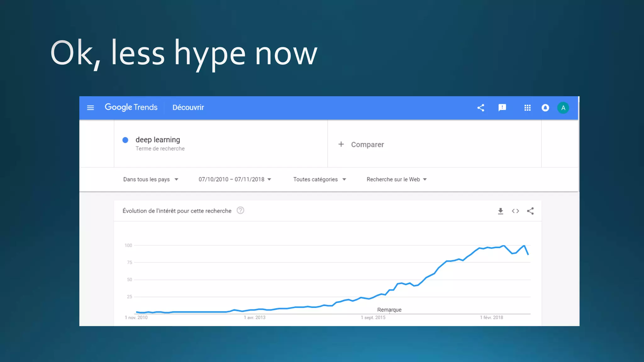This screenshot has width=644, height=362.
Task: Click the deep learning search term field
Action: tap(158, 140)
